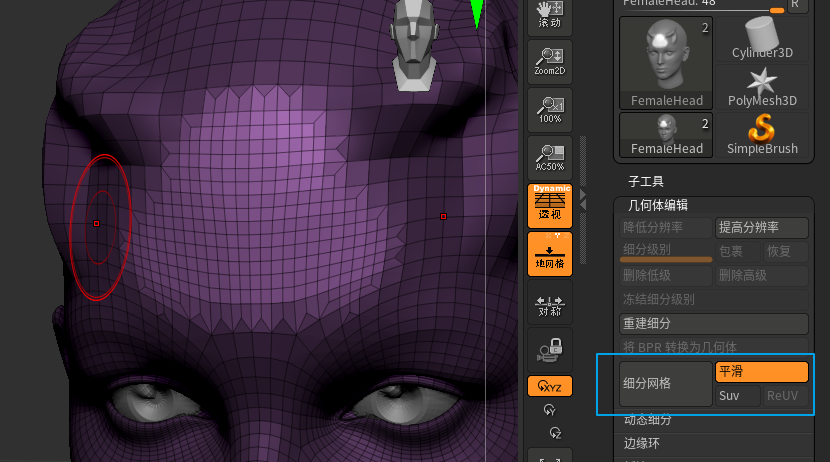Click the 包裹 button
Screen dimensions: 830x462
pos(738,252)
